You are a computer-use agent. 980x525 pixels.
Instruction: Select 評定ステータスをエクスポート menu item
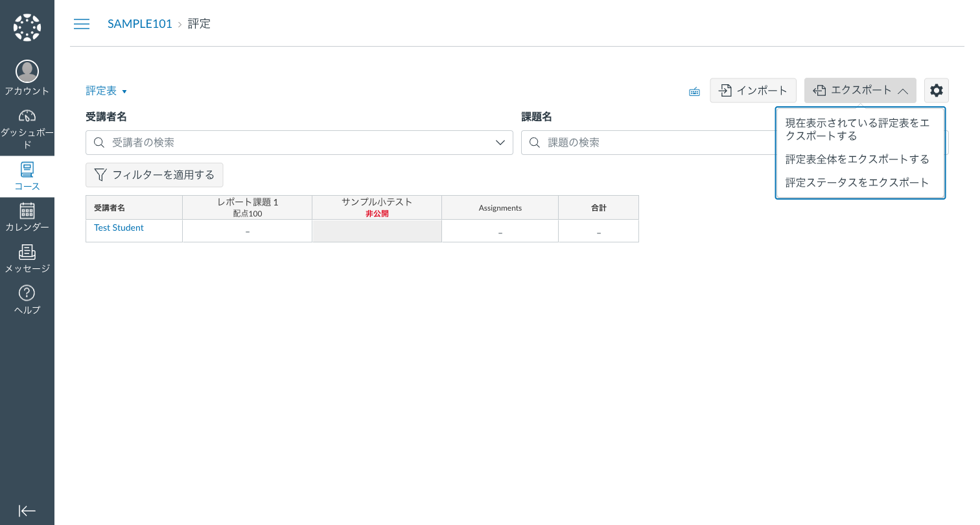pyautogui.click(x=857, y=183)
